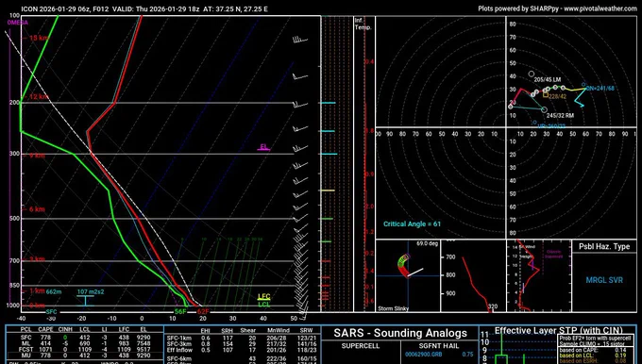Click the '320' theta-e value
Image resolution: width=642 pixels, height=364 pixels.
pos(493,306)
